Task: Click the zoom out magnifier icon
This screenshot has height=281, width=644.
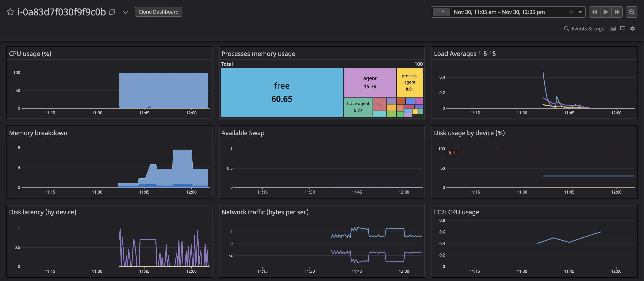Action: tap(631, 12)
